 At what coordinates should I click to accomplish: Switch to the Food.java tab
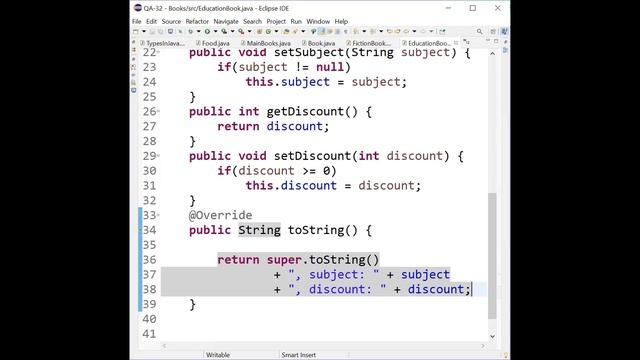click(x=213, y=43)
